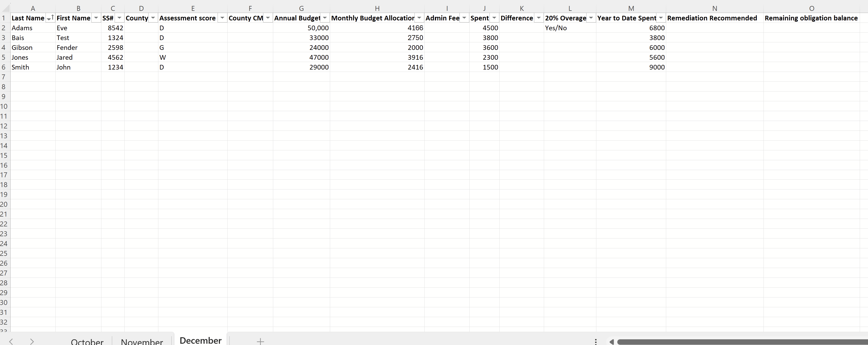Select column N header
Image resolution: width=868 pixels, height=345 pixels.
(x=715, y=9)
